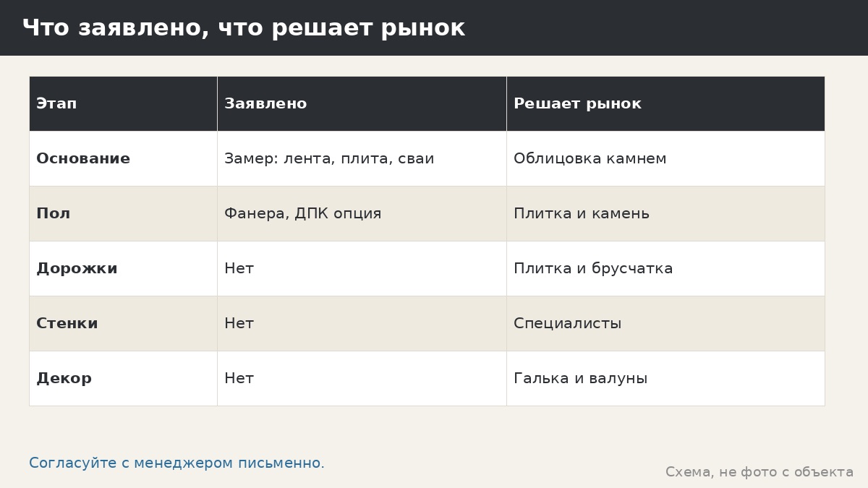Select cell 'Фанера, ДПК опция'
The height and width of the screenshot is (488, 868).
tap(362, 213)
